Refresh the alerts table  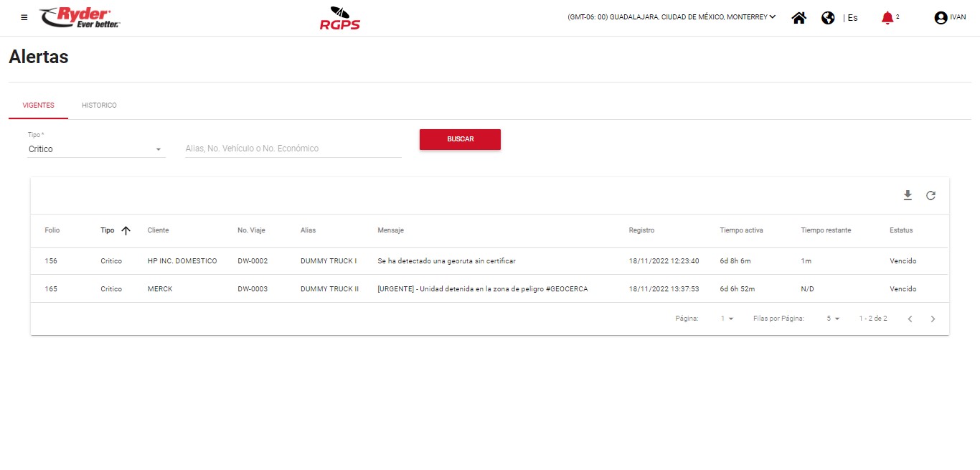click(x=930, y=195)
